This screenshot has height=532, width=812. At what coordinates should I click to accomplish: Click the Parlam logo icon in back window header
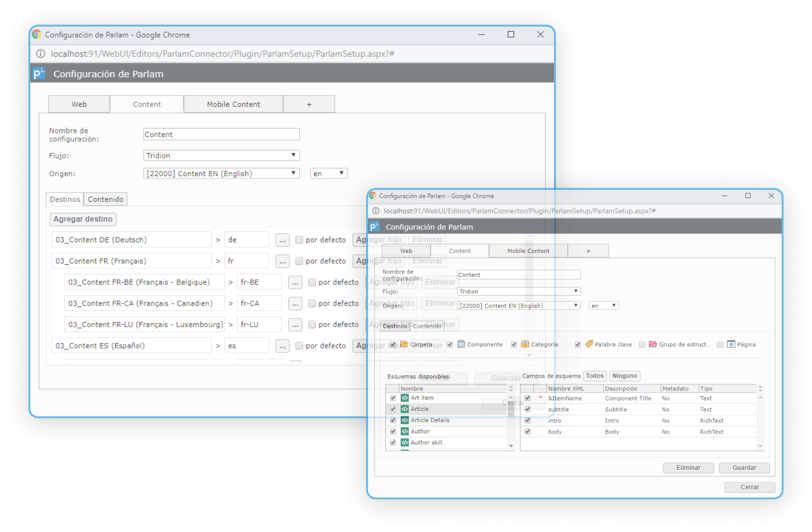(x=39, y=74)
